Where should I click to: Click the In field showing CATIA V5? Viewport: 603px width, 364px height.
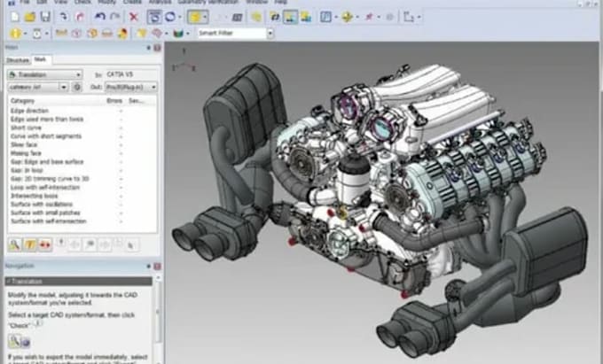pos(130,74)
